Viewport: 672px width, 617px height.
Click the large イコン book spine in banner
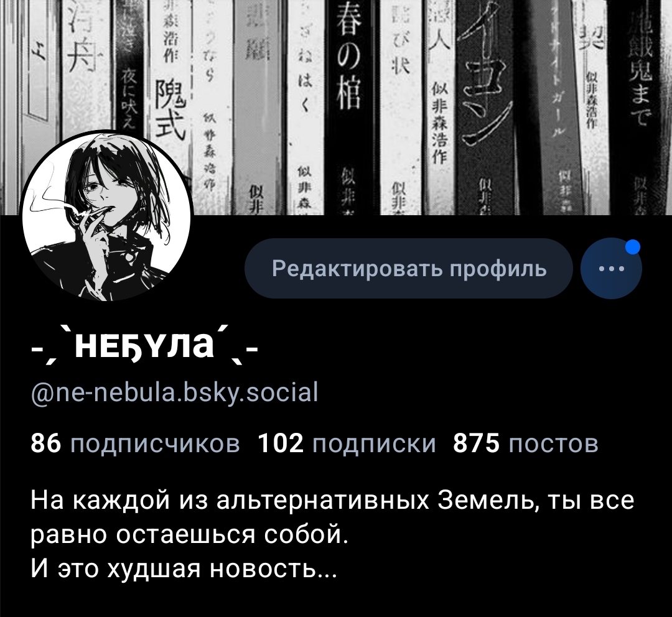click(486, 107)
